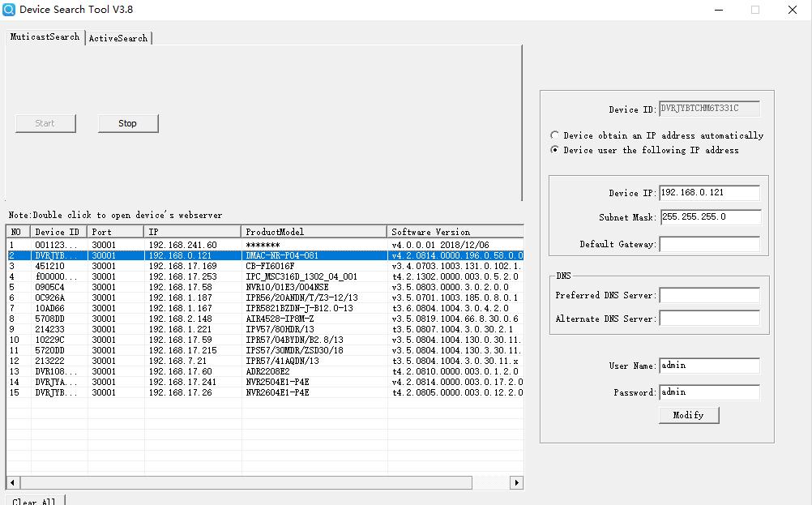Image resolution: width=812 pixels, height=505 pixels.
Task: Select device IPS57/30MDR/ZSD30/18
Action: point(265,351)
